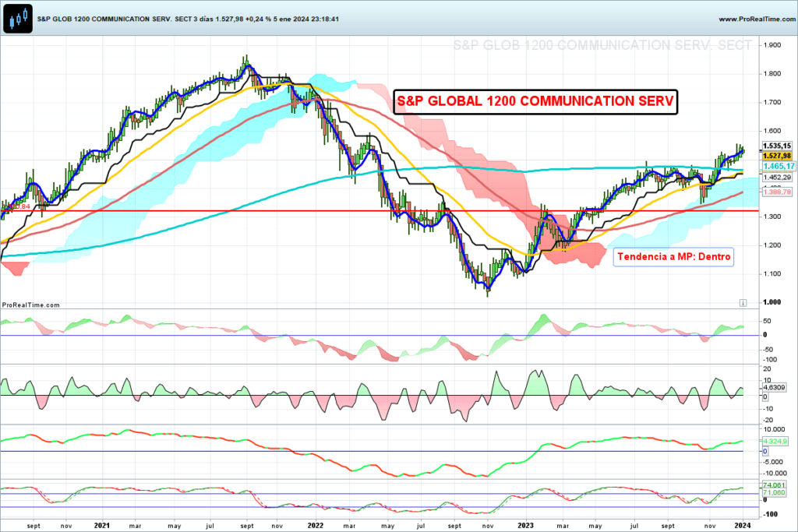Click the ProRealTime candlestick logo icon
Screen dimensions: 798x532
18,19
